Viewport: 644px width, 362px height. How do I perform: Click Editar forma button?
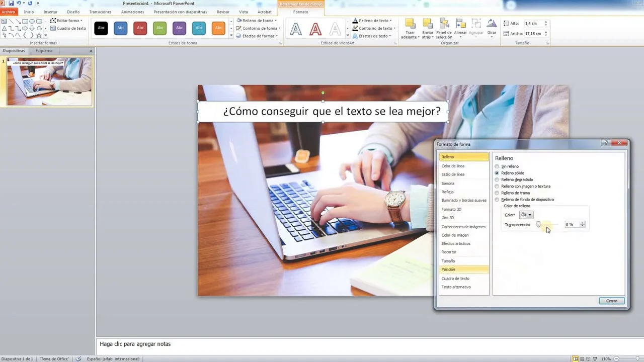click(66, 21)
